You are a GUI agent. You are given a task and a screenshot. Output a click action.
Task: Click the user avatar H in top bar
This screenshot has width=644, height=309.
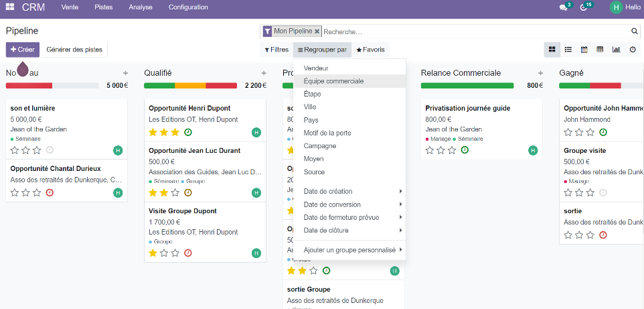(x=616, y=7)
